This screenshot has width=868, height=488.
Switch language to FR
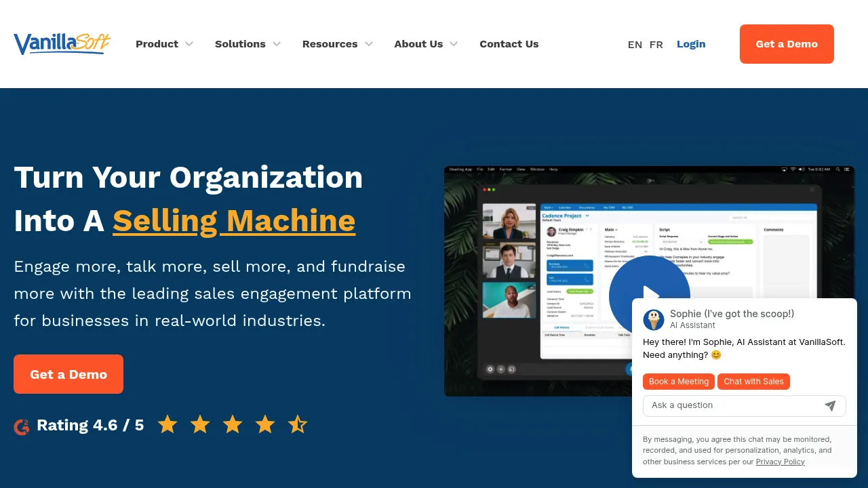(x=656, y=45)
